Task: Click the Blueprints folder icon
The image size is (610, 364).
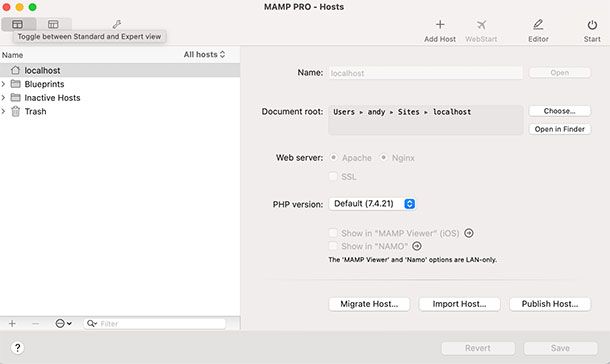Action: 16,84
